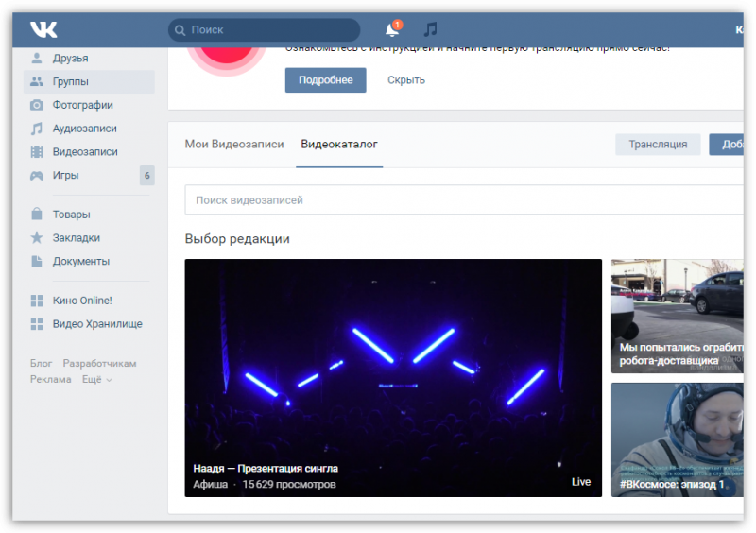
Task: Open Games (Игры) gamepad icon
Action: point(37,175)
